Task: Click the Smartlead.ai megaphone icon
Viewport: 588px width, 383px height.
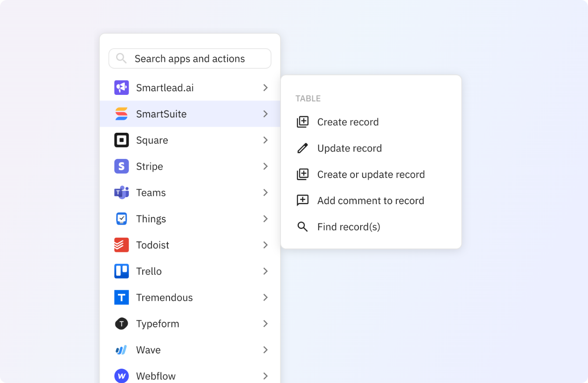Action: pyautogui.click(x=121, y=87)
